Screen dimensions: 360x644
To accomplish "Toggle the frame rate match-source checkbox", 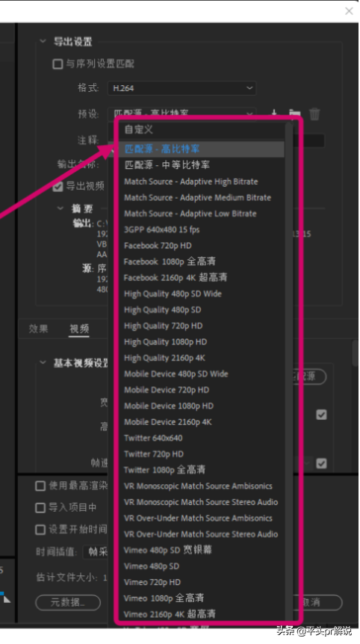I will click(321, 463).
